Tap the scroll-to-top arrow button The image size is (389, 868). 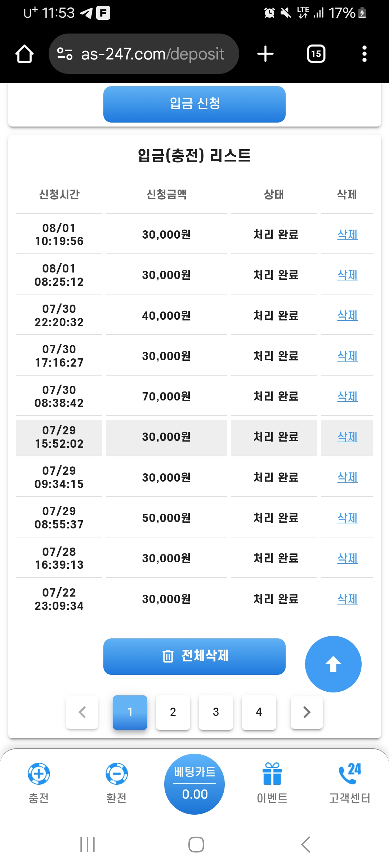(333, 664)
